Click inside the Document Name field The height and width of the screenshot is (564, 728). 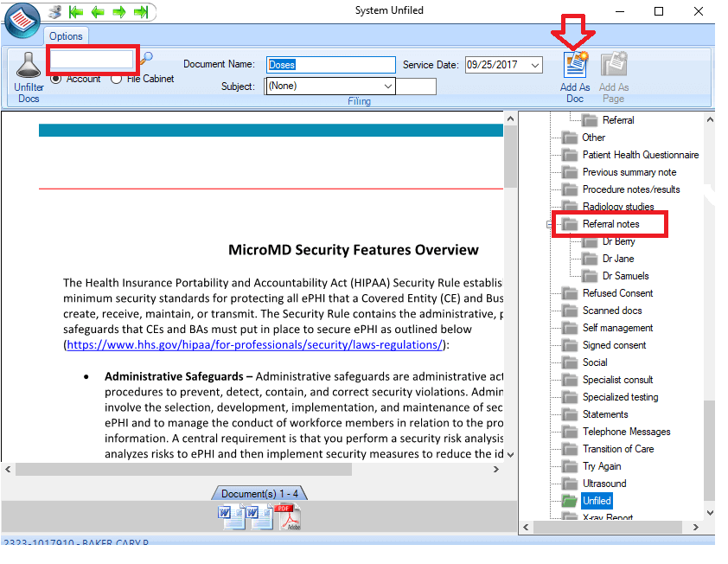pos(330,64)
